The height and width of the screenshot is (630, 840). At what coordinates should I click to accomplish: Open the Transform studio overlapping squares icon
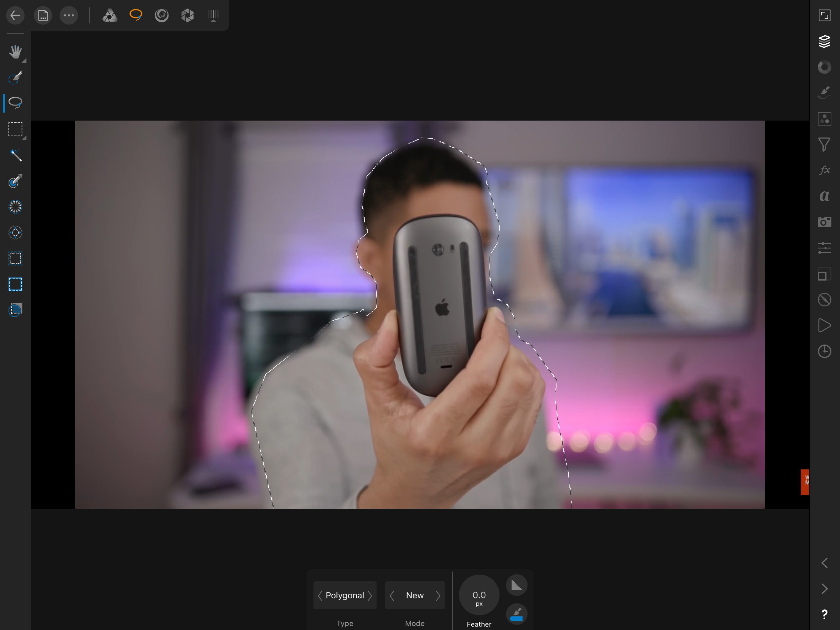(824, 274)
